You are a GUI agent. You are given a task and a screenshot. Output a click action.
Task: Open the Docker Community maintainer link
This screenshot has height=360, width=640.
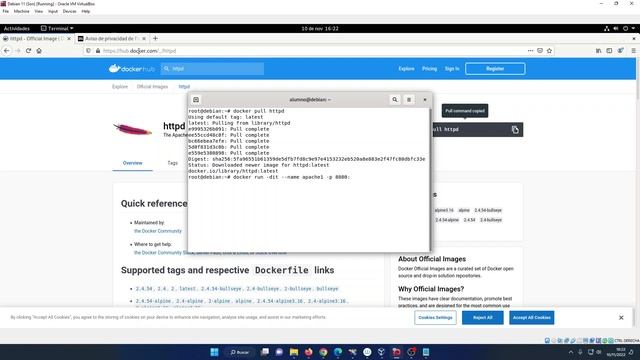pos(158,231)
